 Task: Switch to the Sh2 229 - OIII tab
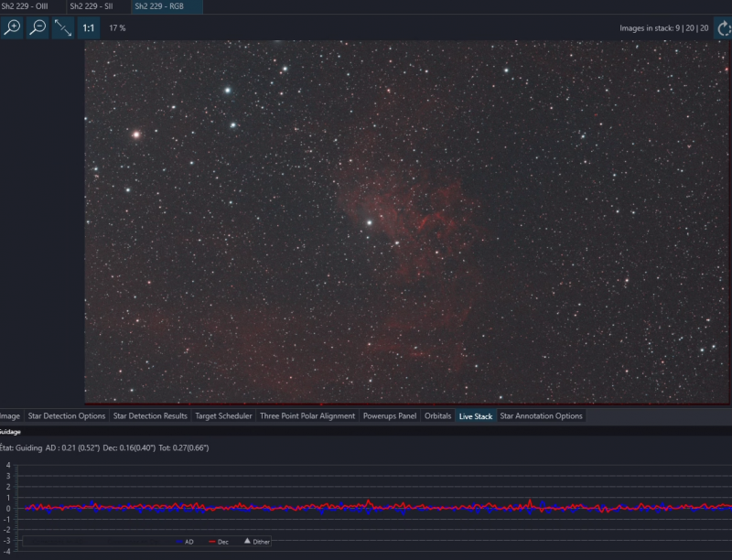(x=25, y=6)
